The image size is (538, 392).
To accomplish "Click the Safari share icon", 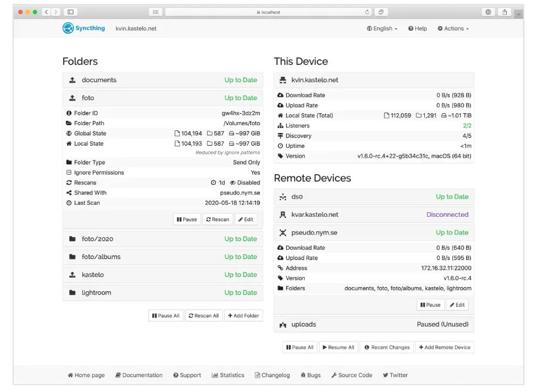I will click(x=504, y=12).
